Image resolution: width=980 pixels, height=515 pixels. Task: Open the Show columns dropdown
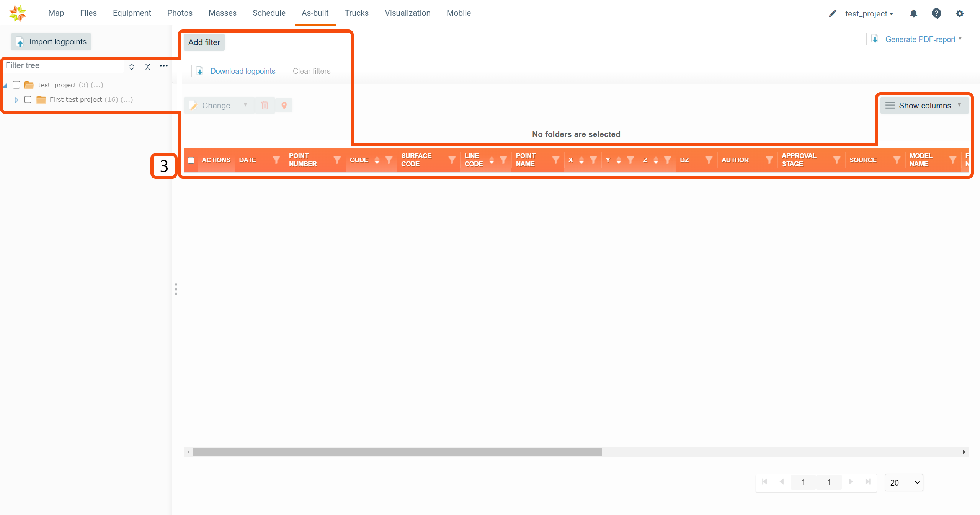(x=924, y=106)
